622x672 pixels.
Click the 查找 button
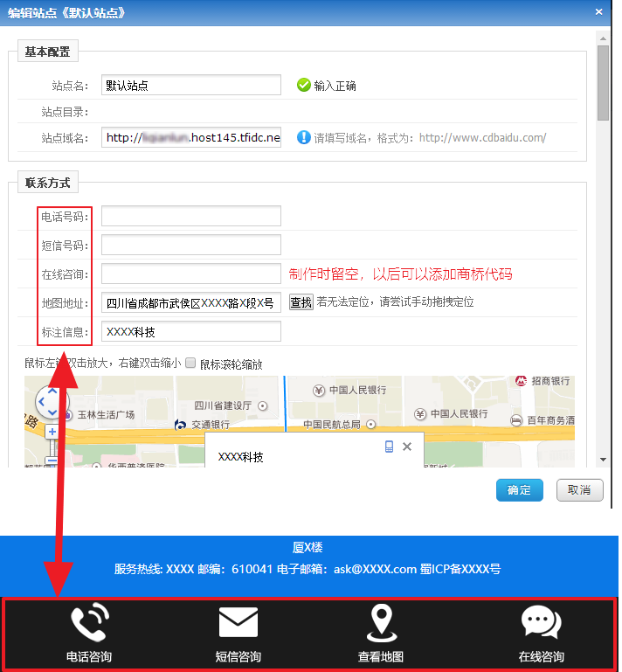301,302
